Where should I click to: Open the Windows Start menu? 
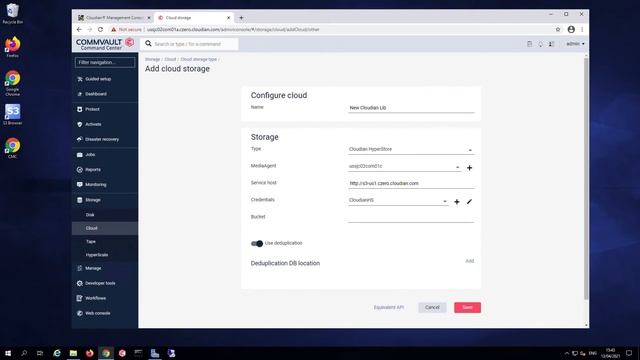tap(8, 353)
